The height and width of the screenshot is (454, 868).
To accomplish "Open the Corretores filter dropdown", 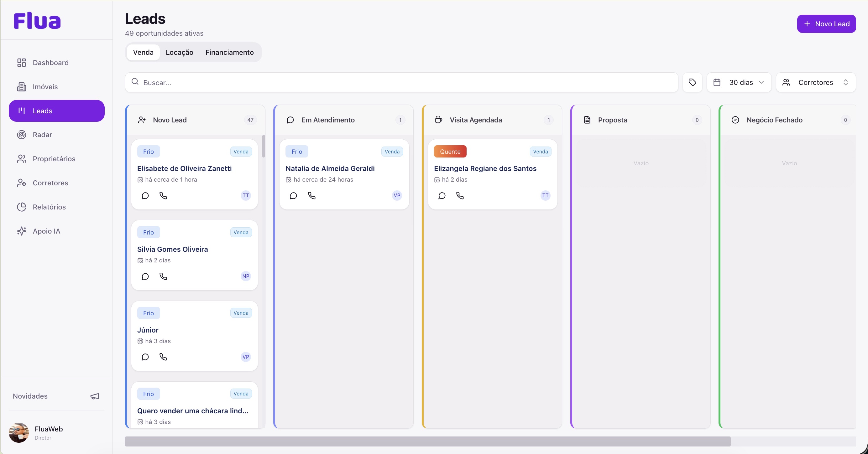I will tap(816, 82).
